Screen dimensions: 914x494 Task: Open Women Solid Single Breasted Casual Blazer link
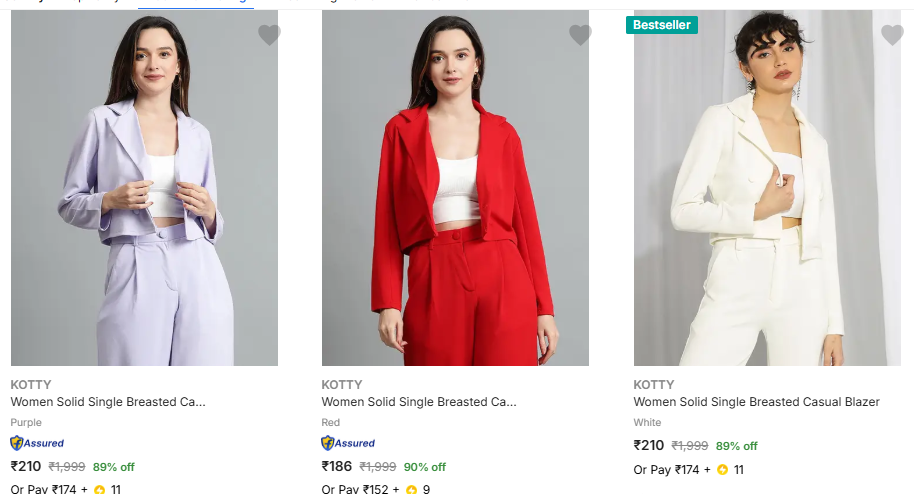pos(756,402)
